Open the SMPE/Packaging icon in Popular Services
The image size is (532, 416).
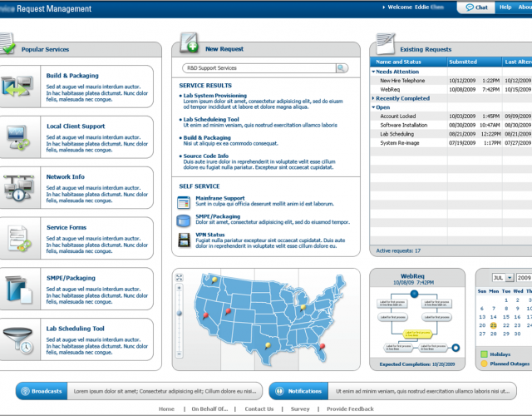point(18,289)
